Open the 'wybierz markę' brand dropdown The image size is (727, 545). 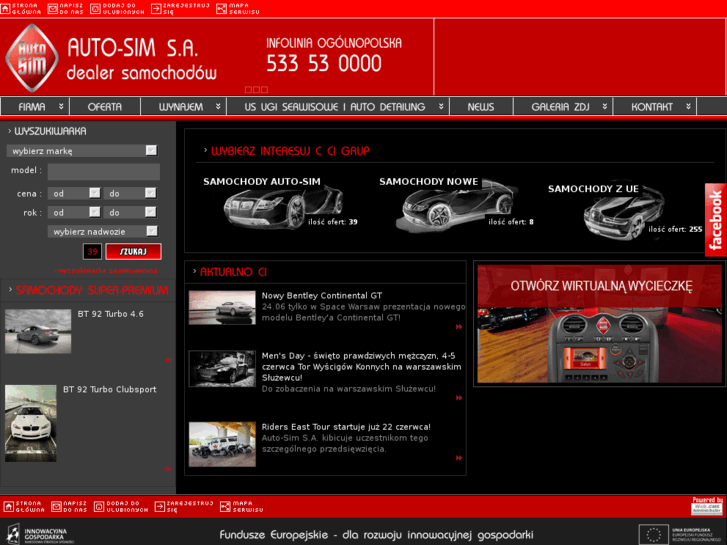click(x=82, y=151)
